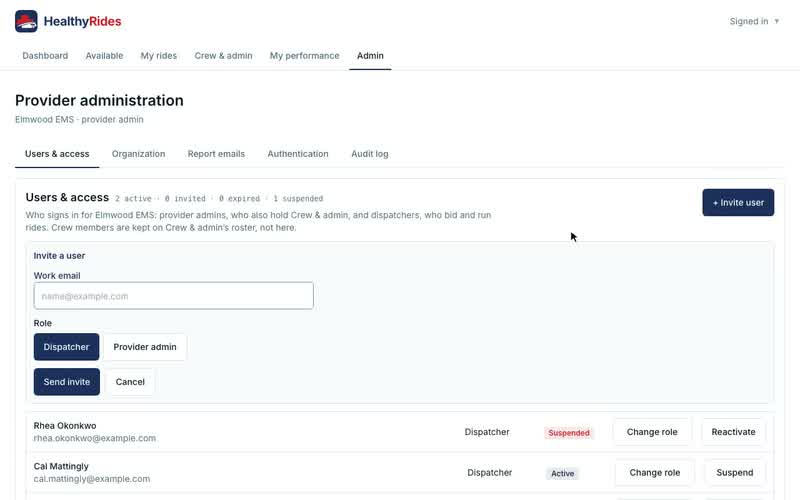Click the 'Invite a user' form heading

pos(59,256)
